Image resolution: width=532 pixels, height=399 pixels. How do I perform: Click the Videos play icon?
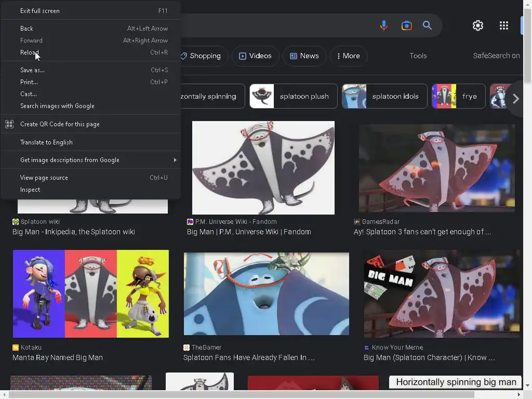[242, 56]
